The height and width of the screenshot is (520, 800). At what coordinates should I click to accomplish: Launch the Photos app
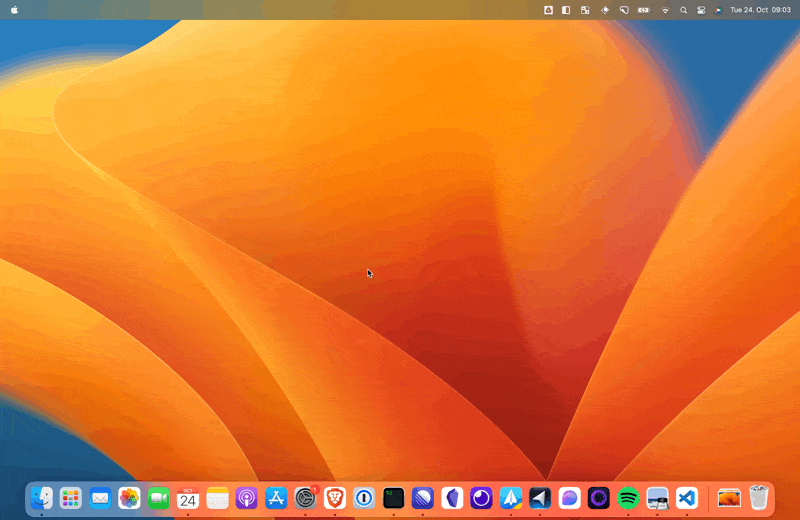click(x=129, y=497)
